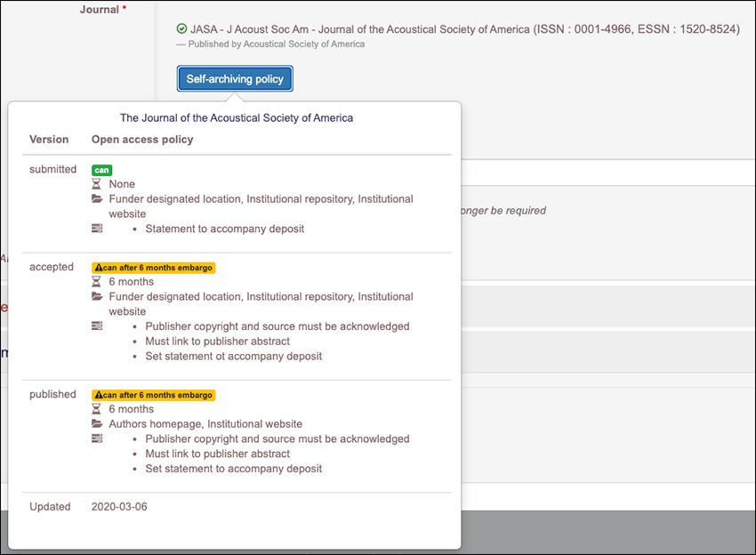Click the Self-archiving policy button
Image resolution: width=756 pixels, height=555 pixels.
pyautogui.click(x=235, y=78)
